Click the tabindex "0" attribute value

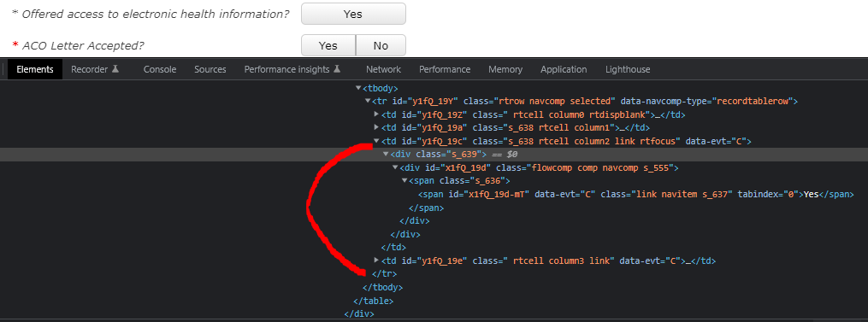coord(790,194)
